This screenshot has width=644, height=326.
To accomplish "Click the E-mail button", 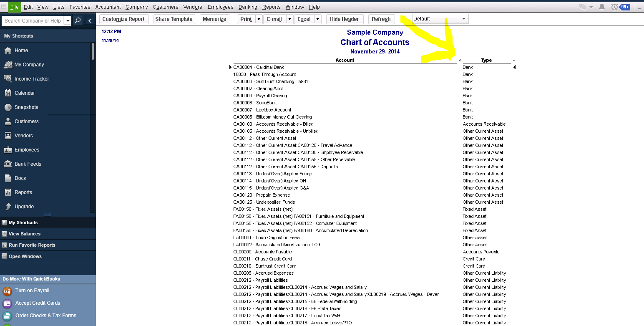I will point(274,19).
